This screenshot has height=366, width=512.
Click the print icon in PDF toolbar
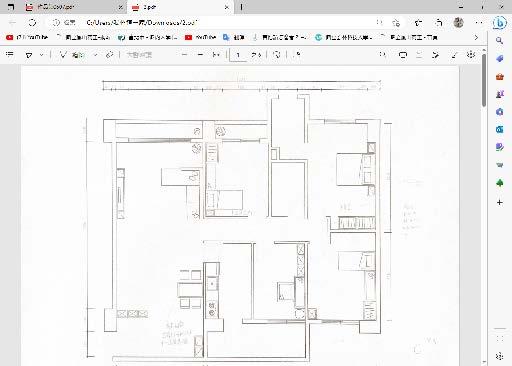[403, 55]
